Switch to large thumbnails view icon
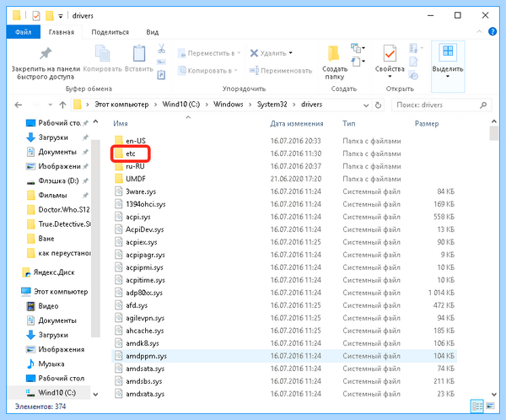This screenshot has width=506, height=420. click(x=490, y=407)
